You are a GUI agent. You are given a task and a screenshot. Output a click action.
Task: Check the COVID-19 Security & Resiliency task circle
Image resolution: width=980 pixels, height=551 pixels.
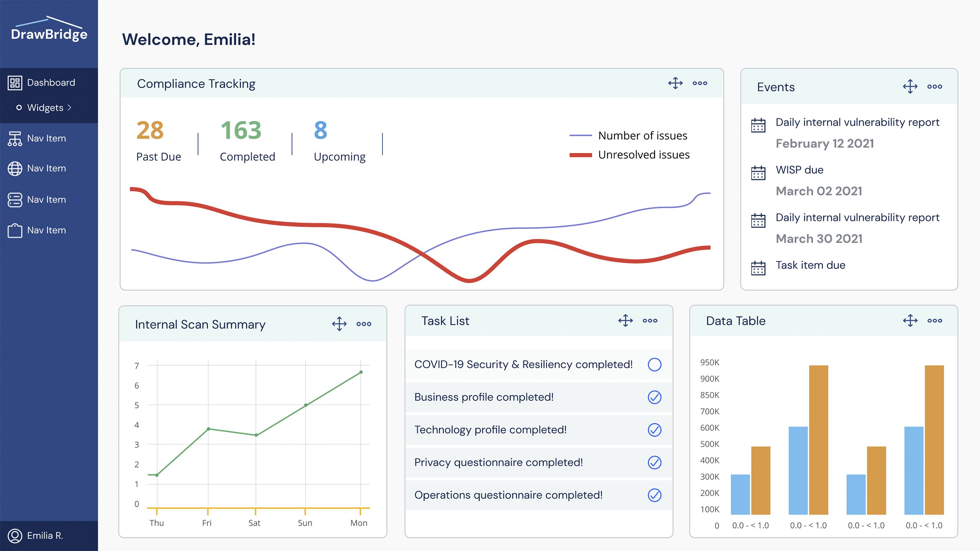tap(655, 365)
